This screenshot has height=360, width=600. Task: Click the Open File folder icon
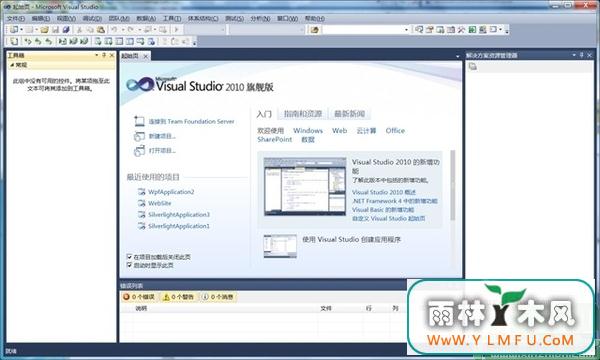pyautogui.click(x=45, y=29)
